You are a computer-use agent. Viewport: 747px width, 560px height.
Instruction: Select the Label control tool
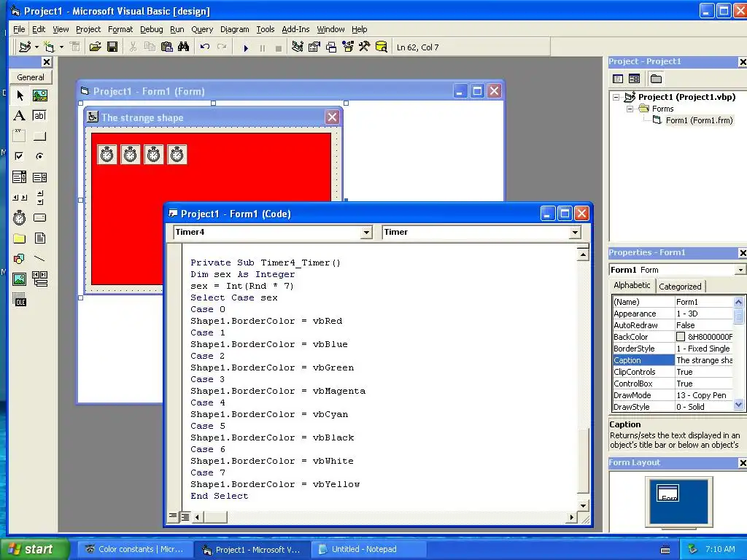point(20,116)
